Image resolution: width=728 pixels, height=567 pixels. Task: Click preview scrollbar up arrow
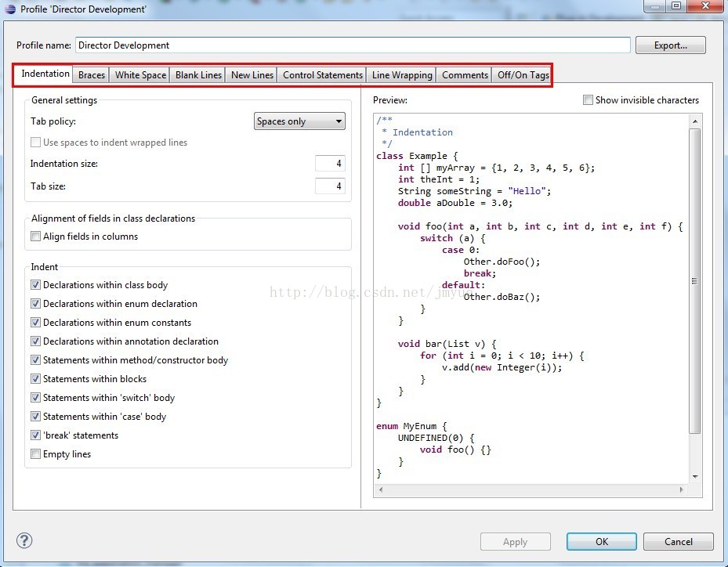point(694,121)
